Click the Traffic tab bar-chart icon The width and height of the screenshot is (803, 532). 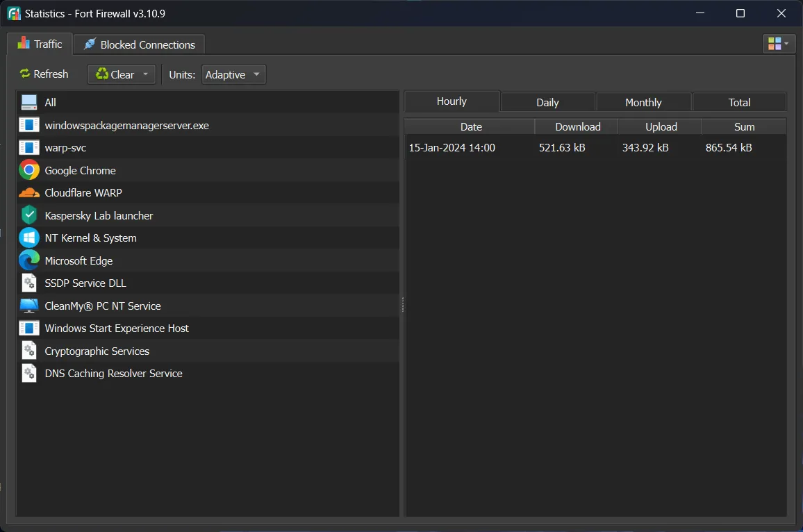coord(24,43)
